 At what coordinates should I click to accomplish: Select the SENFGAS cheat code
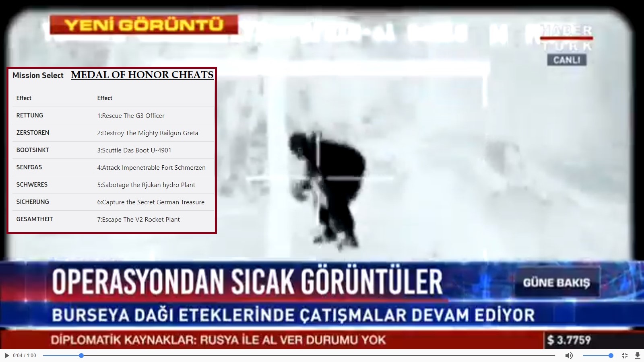coord(29,167)
